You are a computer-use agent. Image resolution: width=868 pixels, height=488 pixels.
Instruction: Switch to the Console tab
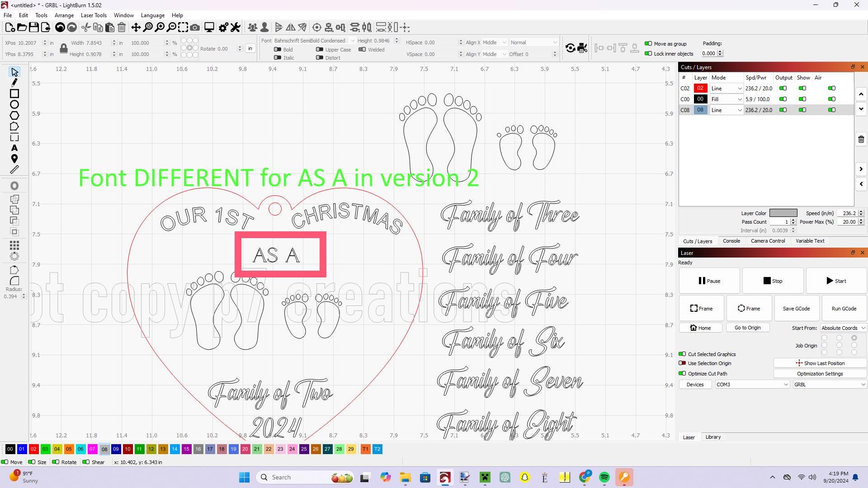pyautogui.click(x=731, y=241)
